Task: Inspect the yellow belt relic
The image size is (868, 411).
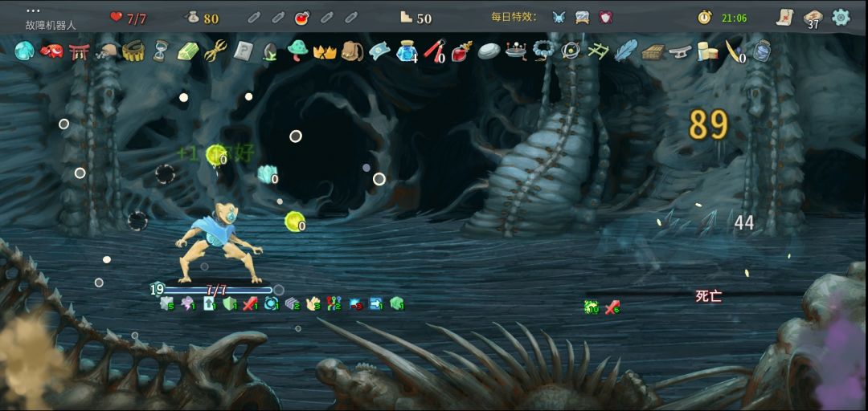Action: [133, 51]
